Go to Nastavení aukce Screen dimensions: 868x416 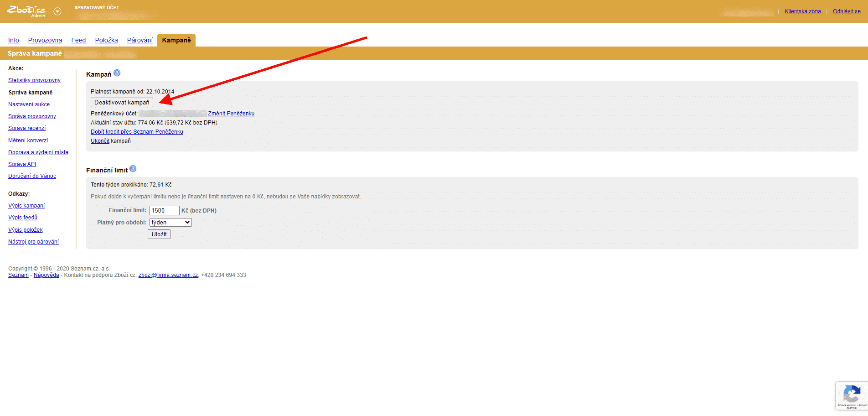pyautogui.click(x=29, y=104)
